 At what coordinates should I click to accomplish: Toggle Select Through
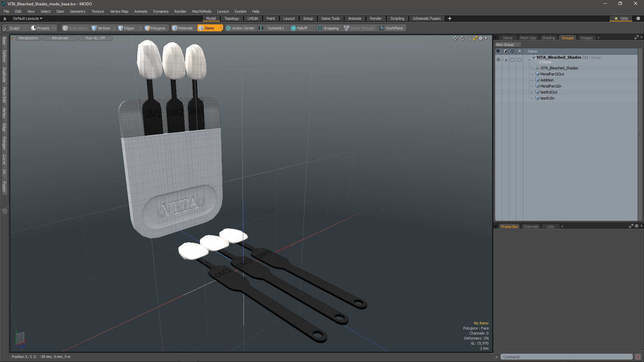click(359, 28)
